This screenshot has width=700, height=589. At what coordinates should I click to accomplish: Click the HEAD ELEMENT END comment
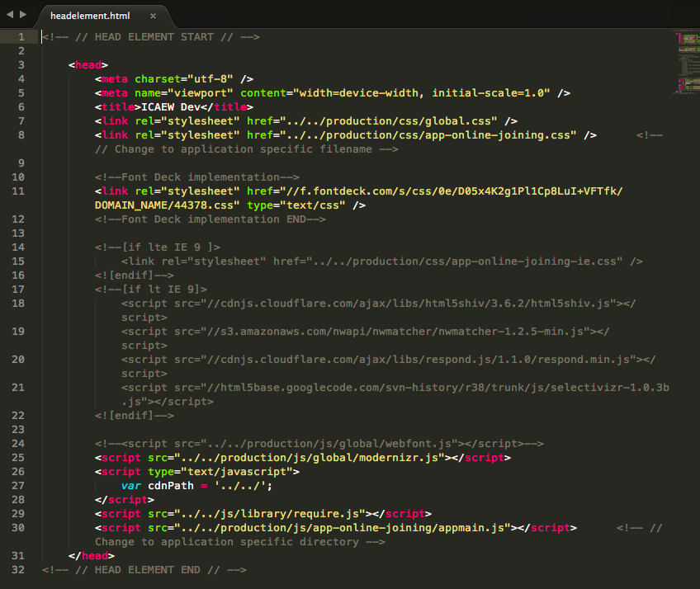144,570
